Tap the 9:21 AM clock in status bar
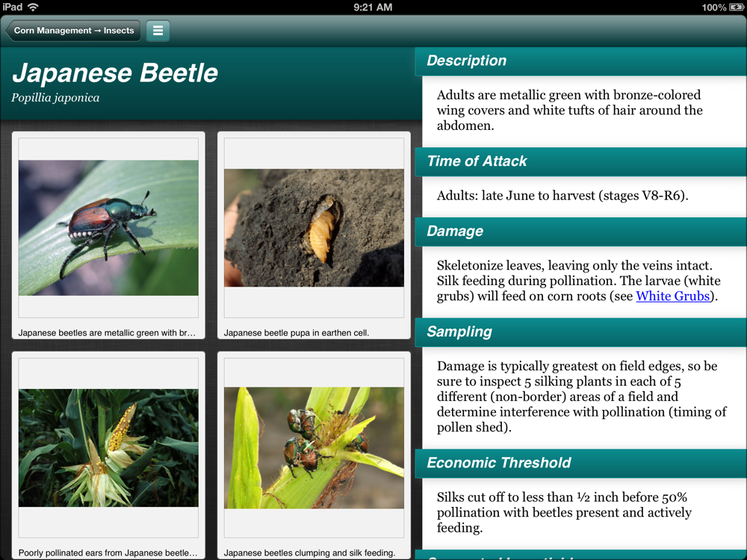Image resolution: width=747 pixels, height=560 pixels. [373, 7]
